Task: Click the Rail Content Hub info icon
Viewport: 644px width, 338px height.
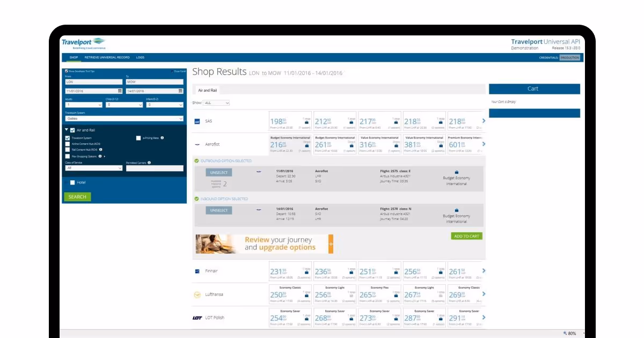Action: click(101, 150)
